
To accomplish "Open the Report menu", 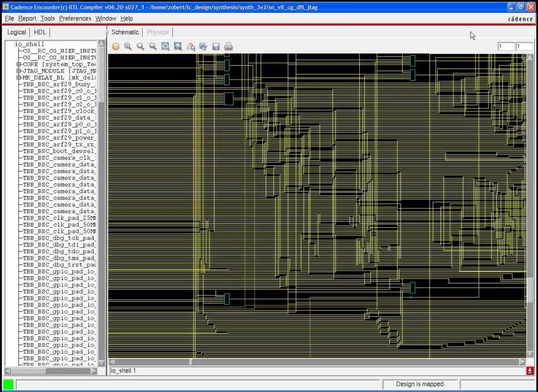I will pyautogui.click(x=27, y=18).
